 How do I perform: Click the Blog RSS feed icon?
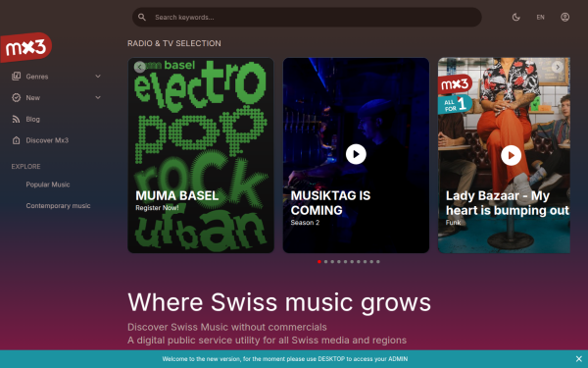coord(16,119)
